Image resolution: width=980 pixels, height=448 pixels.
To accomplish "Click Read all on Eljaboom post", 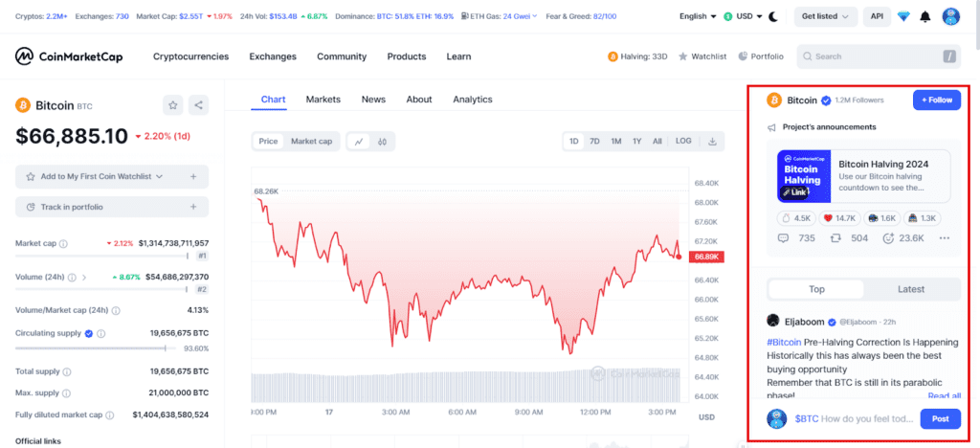I will coord(945,395).
